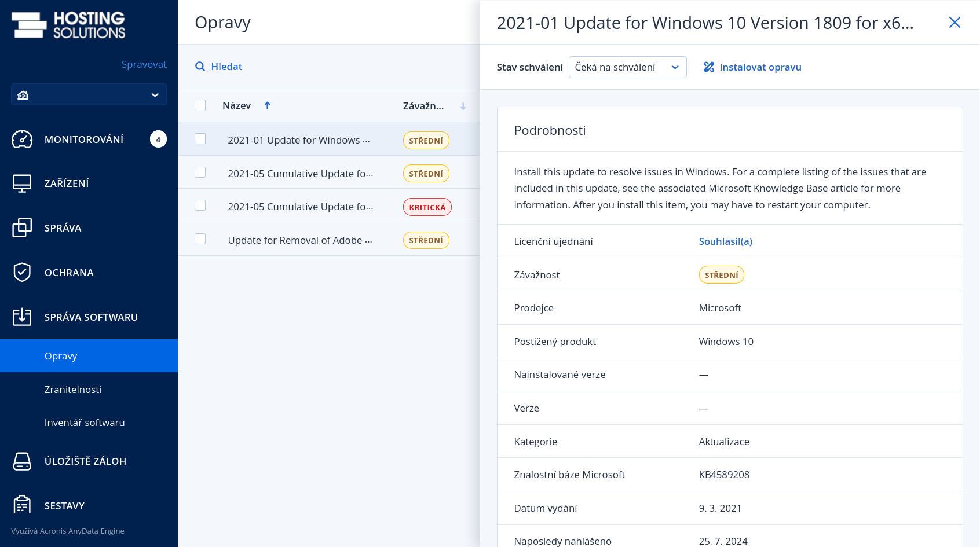Click the Úložiště záloh drive icon
The width and height of the screenshot is (980, 547).
click(x=22, y=461)
